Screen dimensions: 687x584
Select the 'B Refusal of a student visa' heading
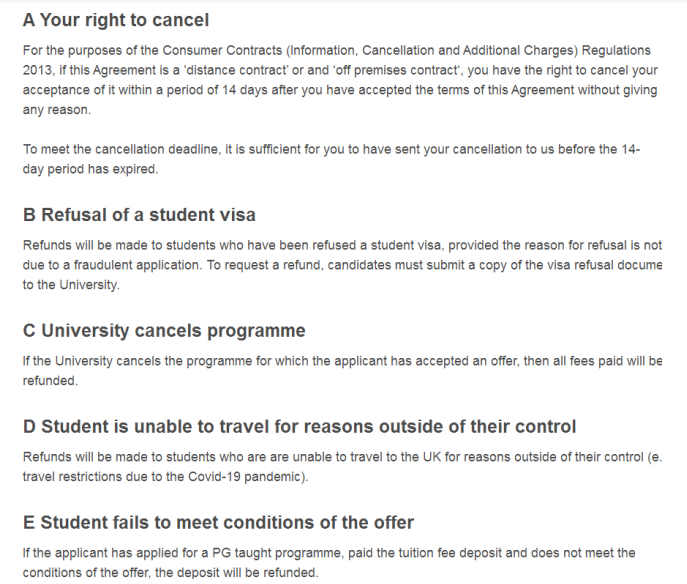pos(139,215)
